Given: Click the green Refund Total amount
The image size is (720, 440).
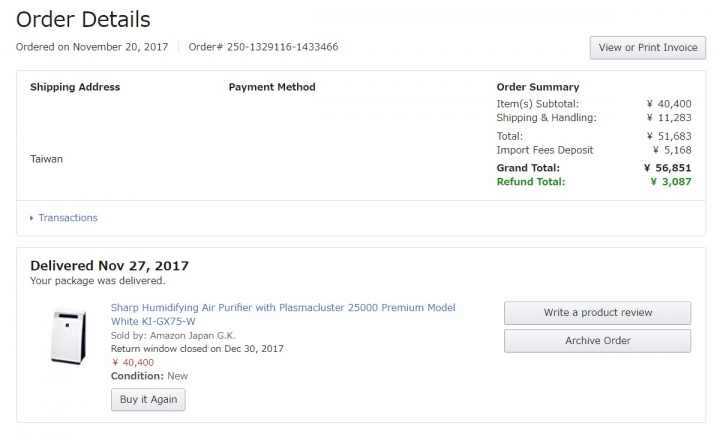Looking at the screenshot, I should [670, 182].
